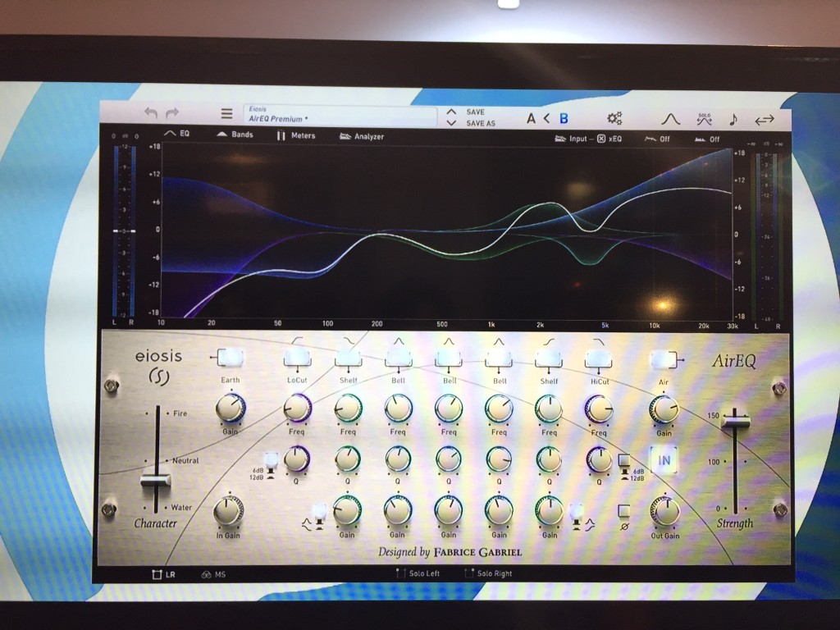Copy settings with the A to B arrow

[x=546, y=118]
